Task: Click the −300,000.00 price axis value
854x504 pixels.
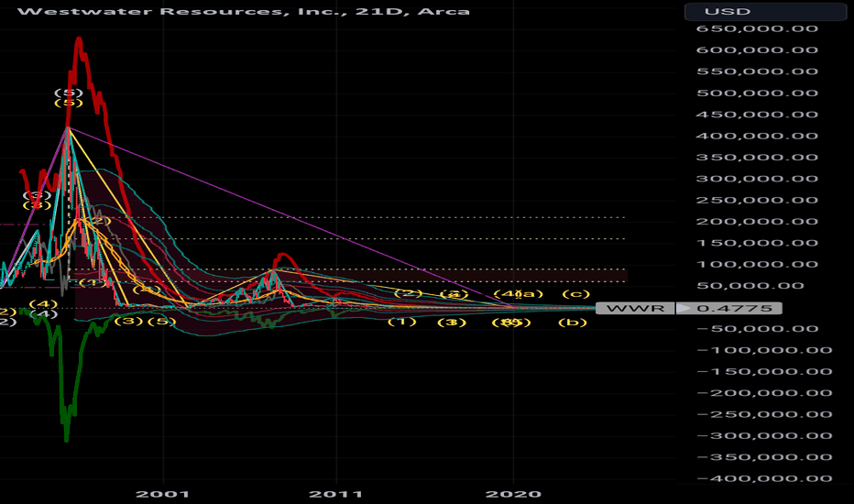Action: (x=763, y=436)
